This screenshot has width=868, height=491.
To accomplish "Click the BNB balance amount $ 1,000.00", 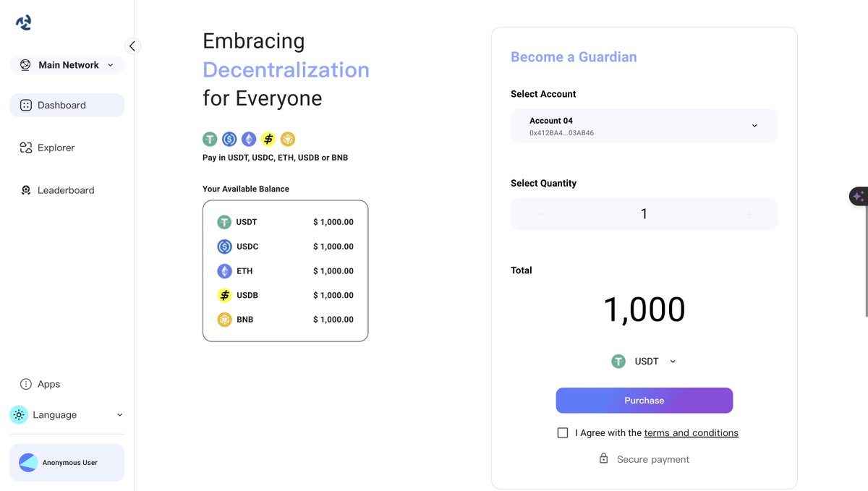I will coord(333,320).
